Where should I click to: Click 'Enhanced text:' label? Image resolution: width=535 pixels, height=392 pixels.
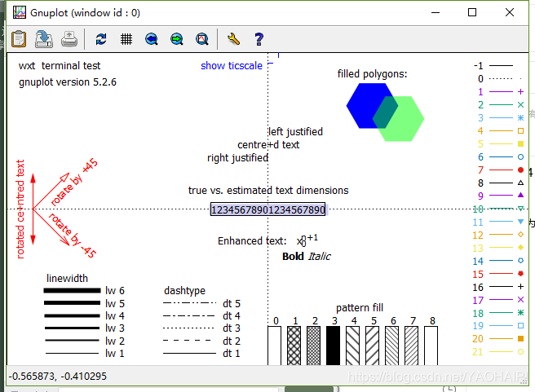(252, 241)
